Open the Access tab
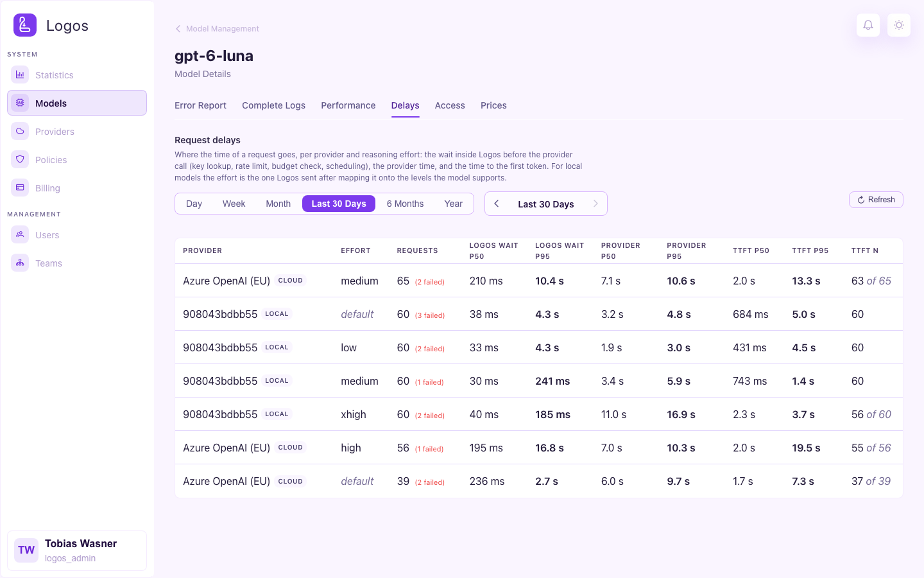 click(x=450, y=105)
